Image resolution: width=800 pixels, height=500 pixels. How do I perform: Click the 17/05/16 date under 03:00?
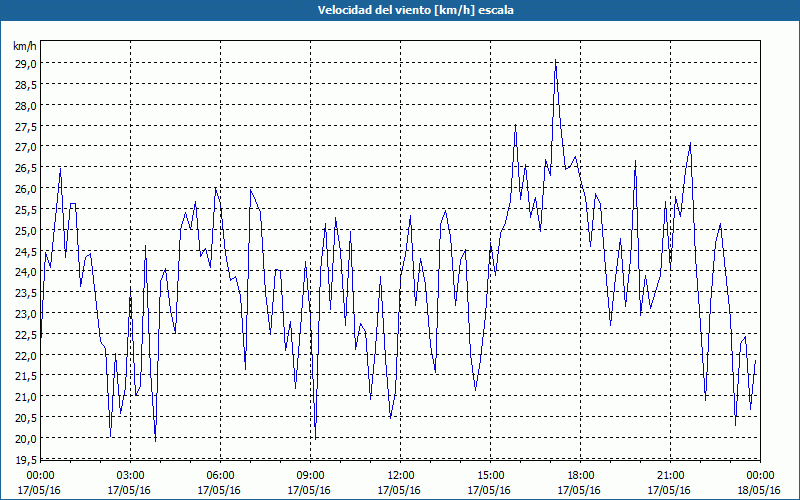tap(129, 490)
